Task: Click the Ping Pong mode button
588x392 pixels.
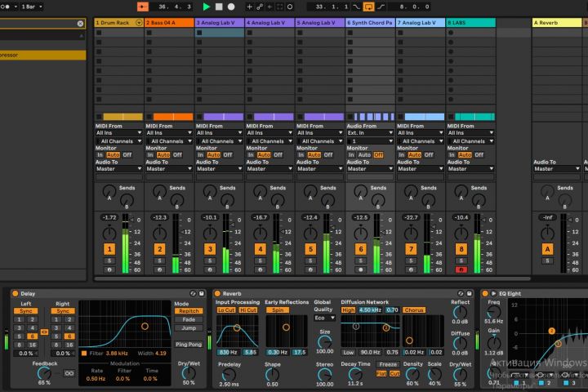Action: [189, 345]
